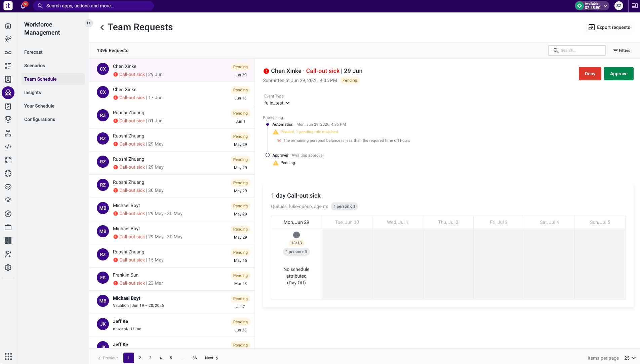Open the dashboard layout icon in sidebar
This screenshot has width=640, height=364.
click(8, 241)
